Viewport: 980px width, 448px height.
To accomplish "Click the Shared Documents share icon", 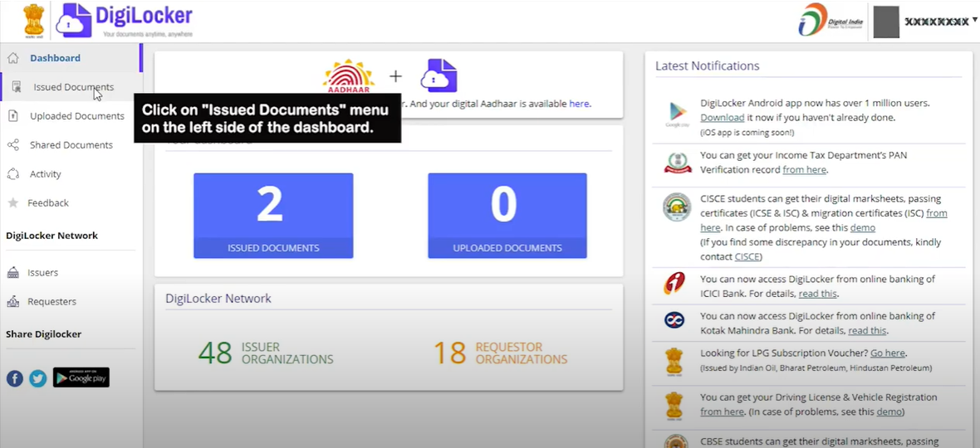I will point(13,144).
